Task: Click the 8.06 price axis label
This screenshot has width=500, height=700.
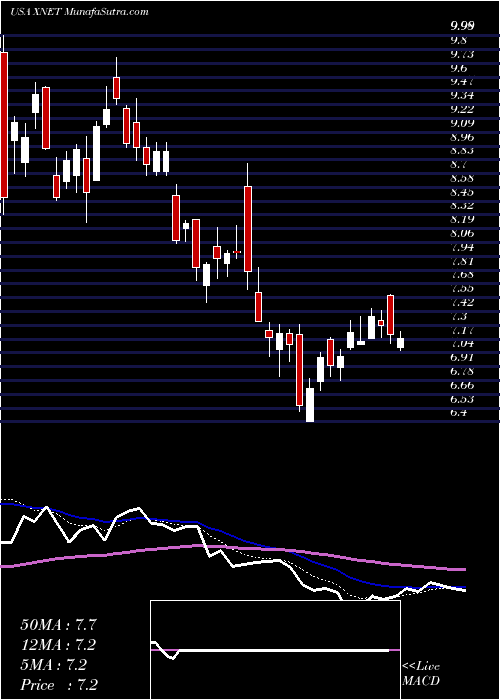Action: [x=462, y=233]
